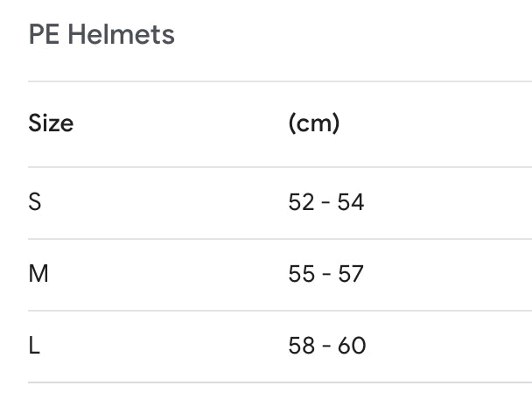532x393 pixels.
Task: Click the number 52 in the S row
Action: [x=300, y=202]
